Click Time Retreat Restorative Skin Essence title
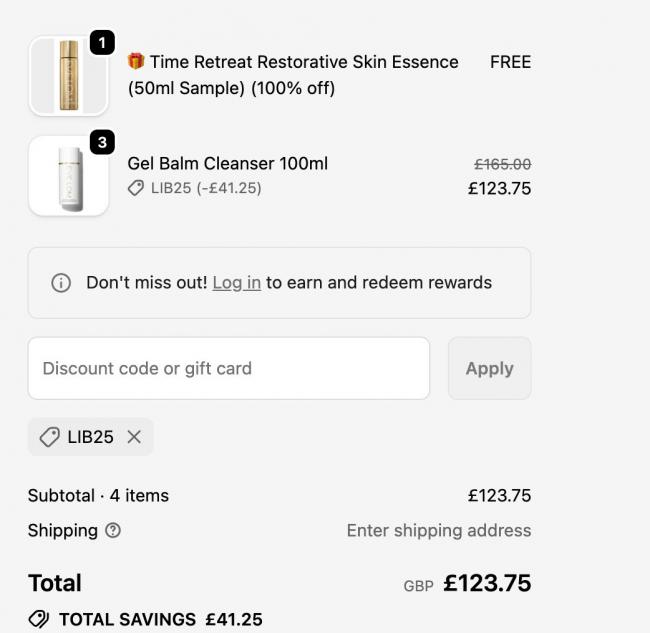 [303, 62]
